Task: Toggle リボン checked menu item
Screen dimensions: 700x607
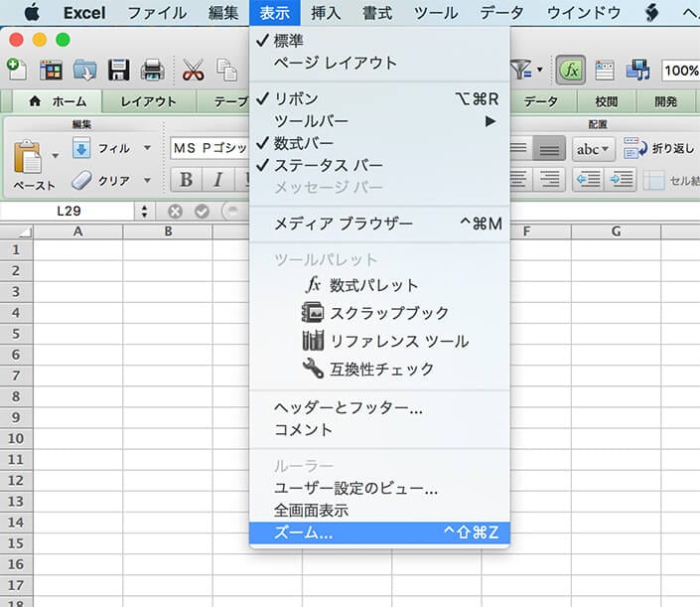Action: point(379,98)
